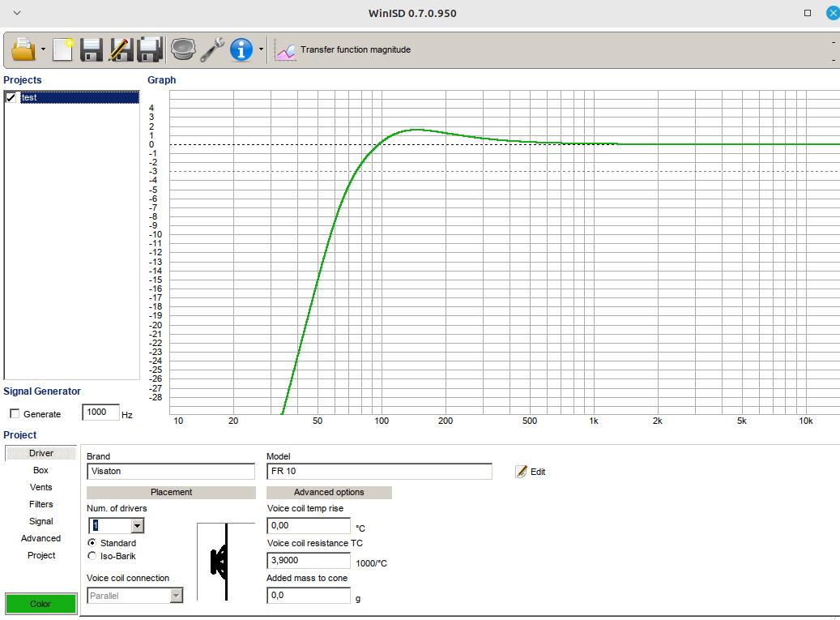
Task: Click the Edit driver button
Action: [x=531, y=472]
